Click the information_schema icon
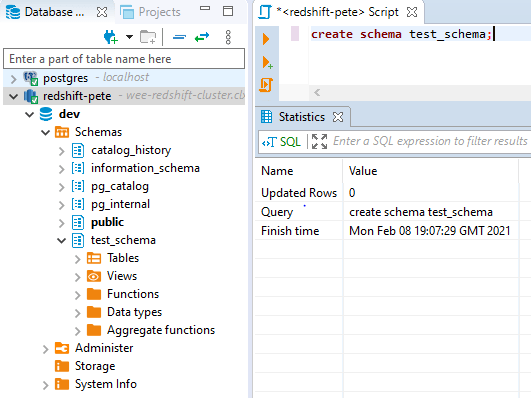Viewport: 531px width, 398px height. pyautogui.click(x=78, y=168)
